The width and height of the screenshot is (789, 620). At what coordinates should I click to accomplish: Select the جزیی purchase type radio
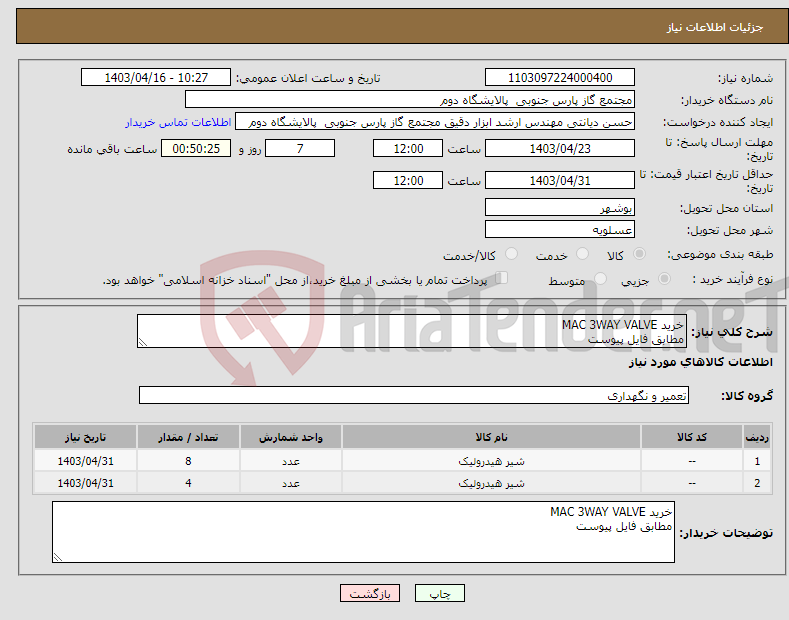664,278
